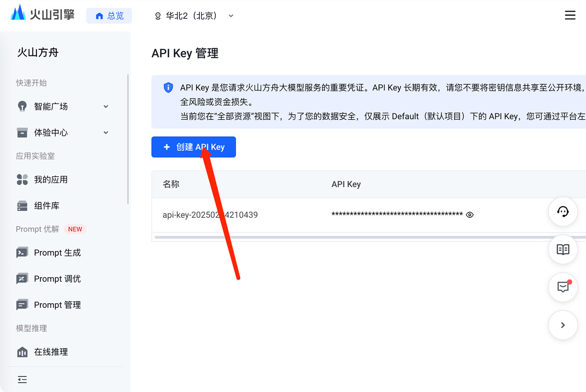Open the documentation book icon
Viewport: 586px width, 392px height.
(563, 249)
